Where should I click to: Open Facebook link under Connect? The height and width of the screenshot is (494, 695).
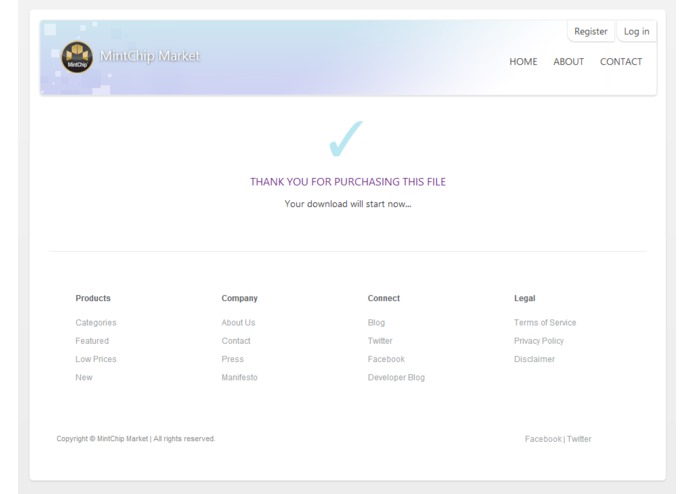[386, 359]
